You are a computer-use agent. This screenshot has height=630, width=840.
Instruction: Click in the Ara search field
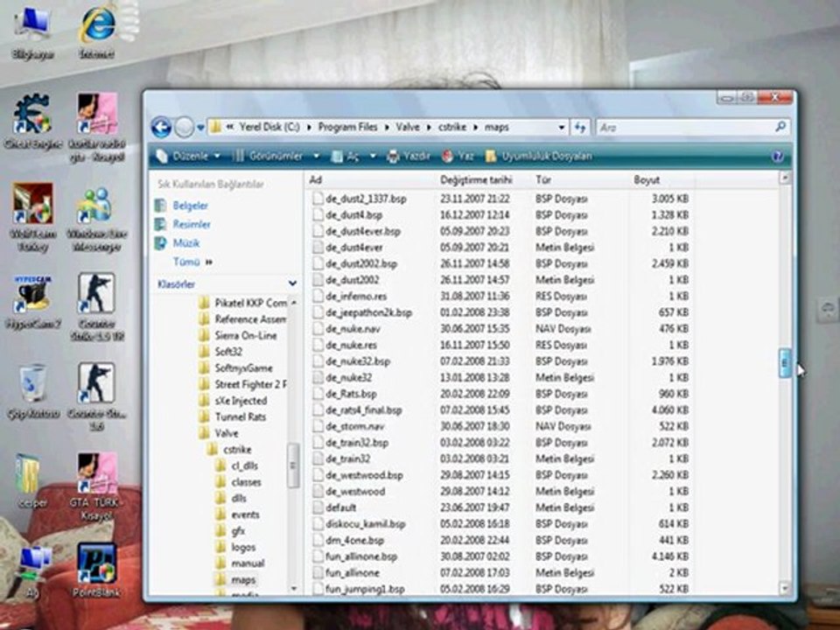pos(684,128)
